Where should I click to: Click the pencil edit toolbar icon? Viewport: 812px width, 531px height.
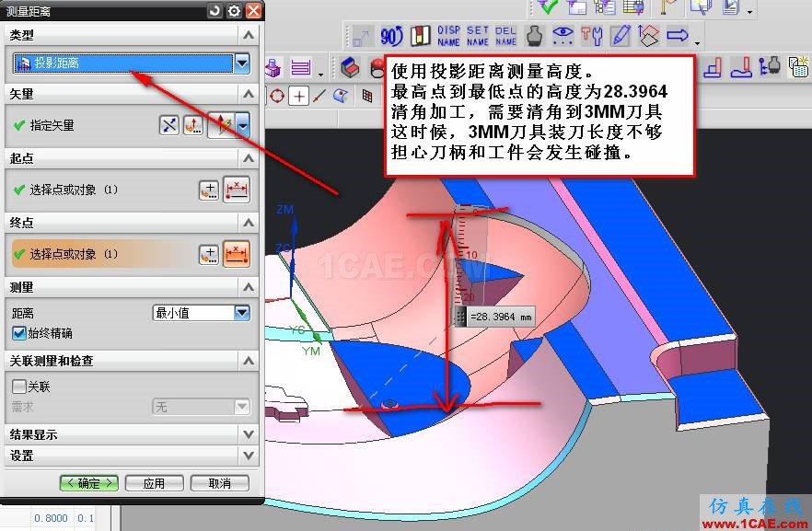[621, 36]
